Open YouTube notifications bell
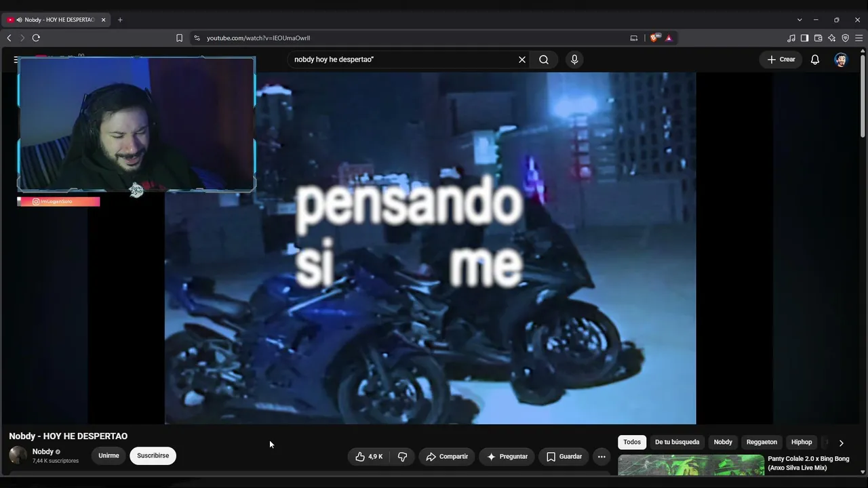Viewport: 868px width, 488px height. pos(815,60)
